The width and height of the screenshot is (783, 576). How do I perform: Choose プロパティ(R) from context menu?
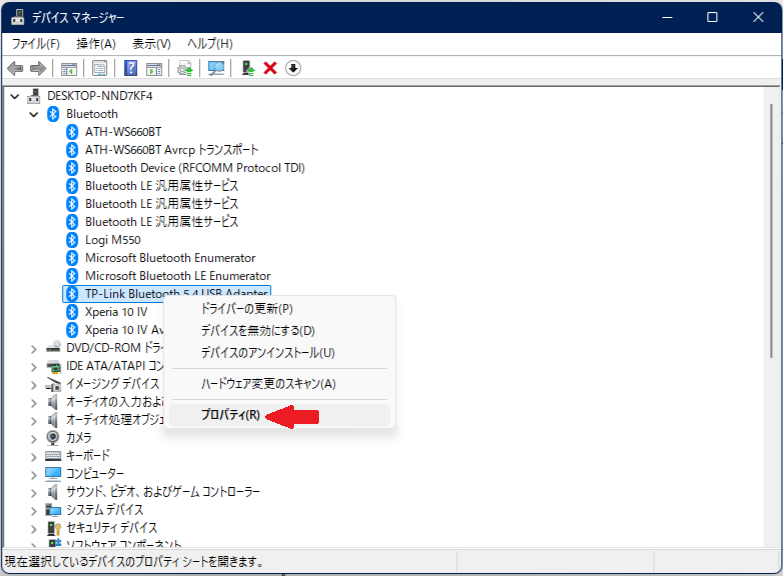coord(280,415)
